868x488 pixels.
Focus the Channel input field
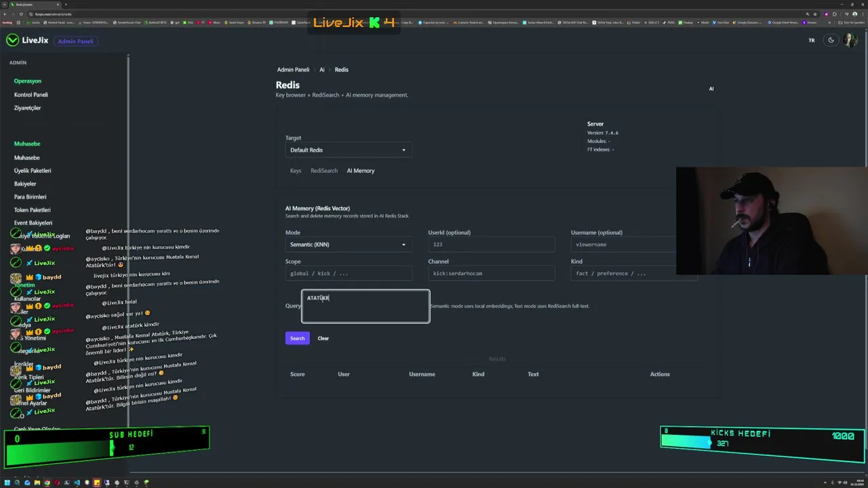click(x=492, y=273)
